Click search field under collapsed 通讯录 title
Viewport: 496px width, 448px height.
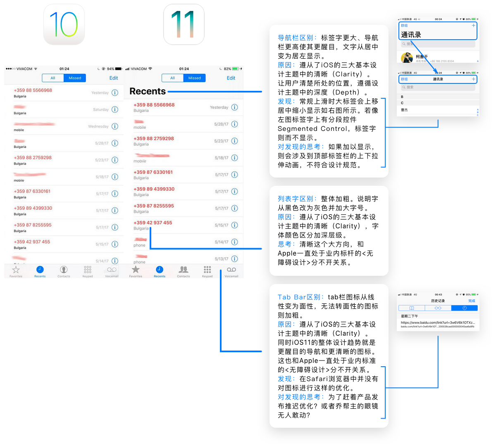pyautogui.click(x=438, y=87)
